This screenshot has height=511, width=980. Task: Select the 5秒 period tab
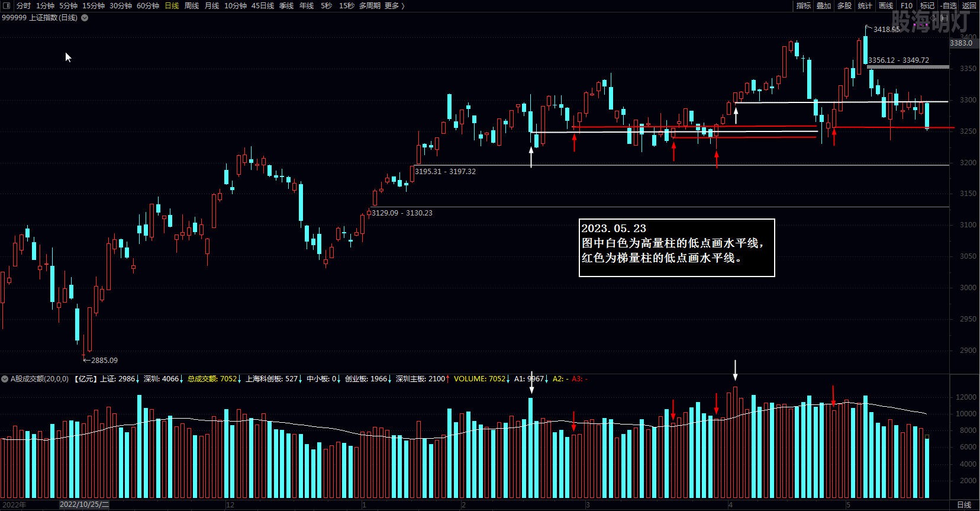pos(327,5)
